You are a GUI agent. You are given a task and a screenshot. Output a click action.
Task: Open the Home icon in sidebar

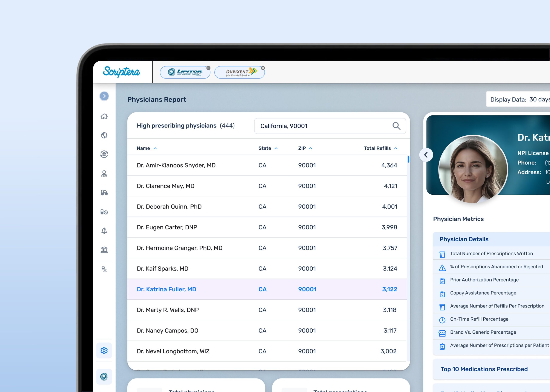click(x=104, y=116)
